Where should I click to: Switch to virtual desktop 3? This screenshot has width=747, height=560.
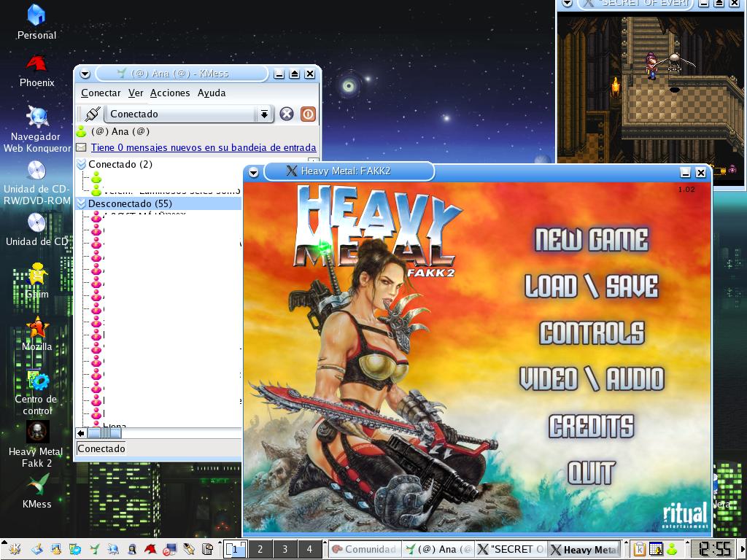point(285,549)
